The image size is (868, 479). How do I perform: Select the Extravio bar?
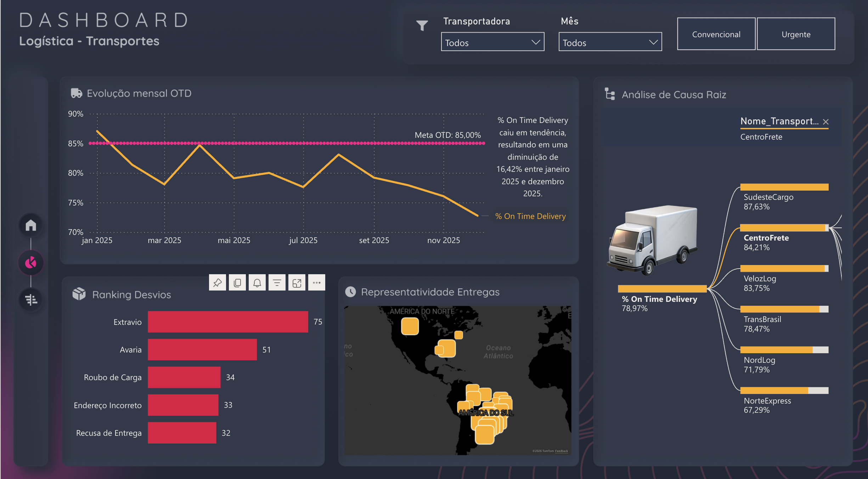(x=228, y=322)
